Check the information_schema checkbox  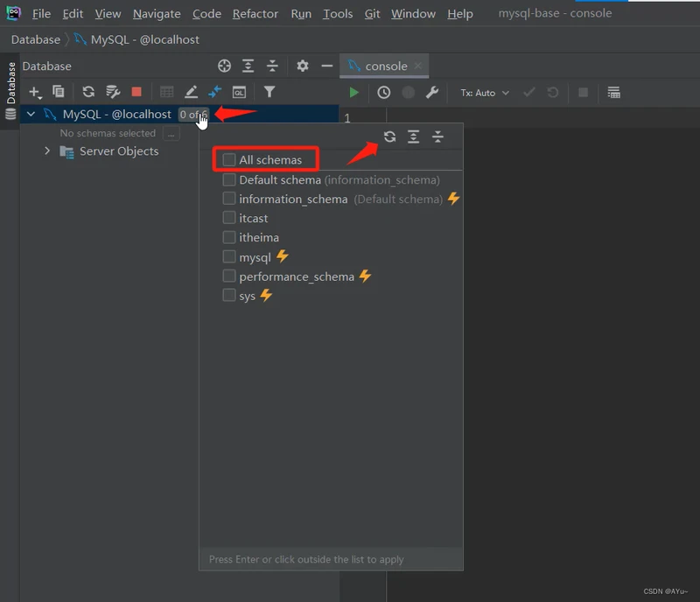point(229,199)
